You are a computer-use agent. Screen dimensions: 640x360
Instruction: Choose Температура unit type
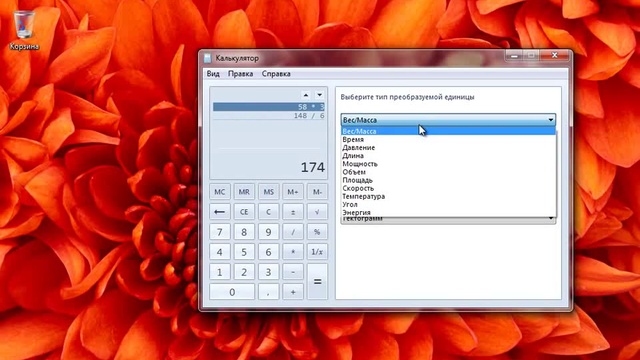click(448, 196)
